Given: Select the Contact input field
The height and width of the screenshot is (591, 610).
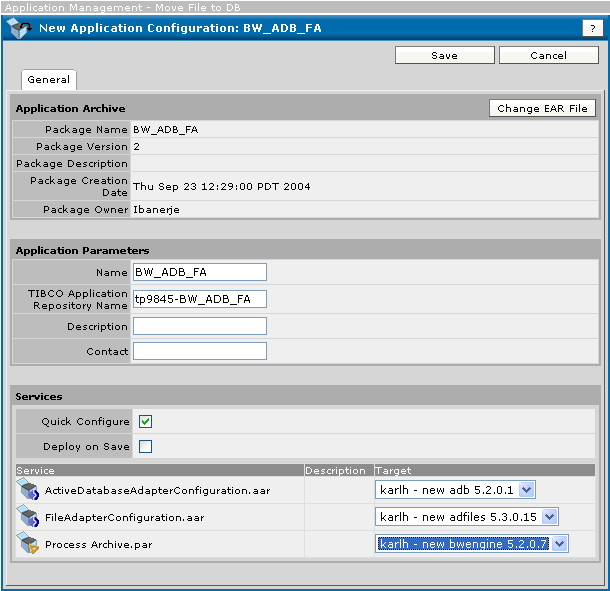Looking at the screenshot, I should click(x=199, y=351).
